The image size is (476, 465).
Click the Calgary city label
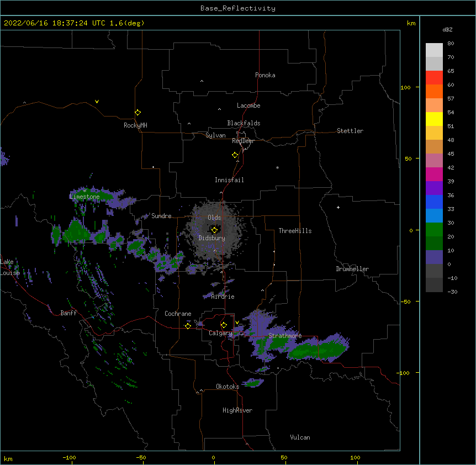220,333
